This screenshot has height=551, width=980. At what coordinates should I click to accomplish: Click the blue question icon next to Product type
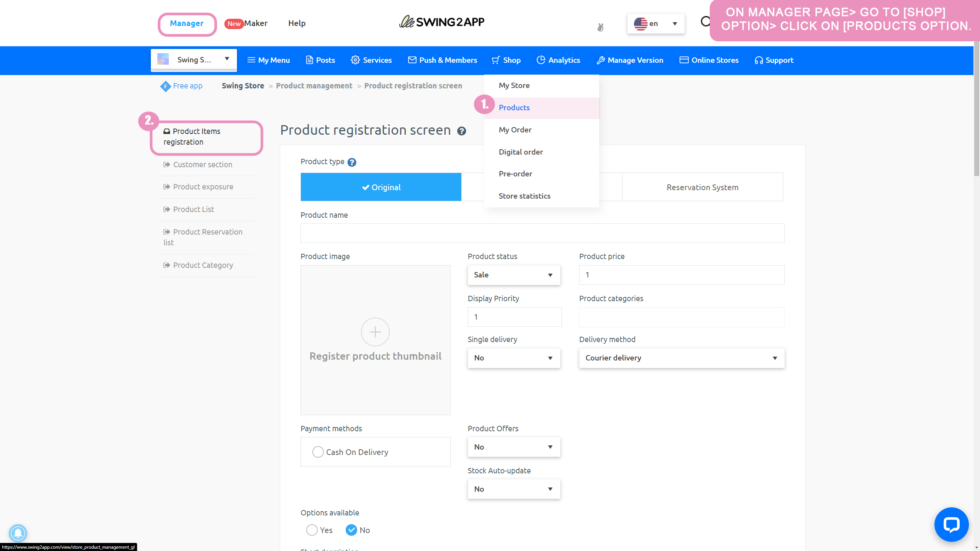click(352, 162)
